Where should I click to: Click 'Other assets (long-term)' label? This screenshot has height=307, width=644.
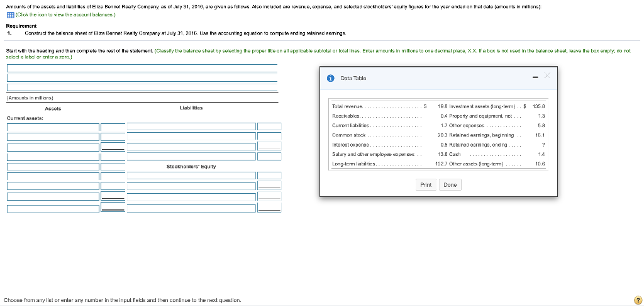(477, 164)
